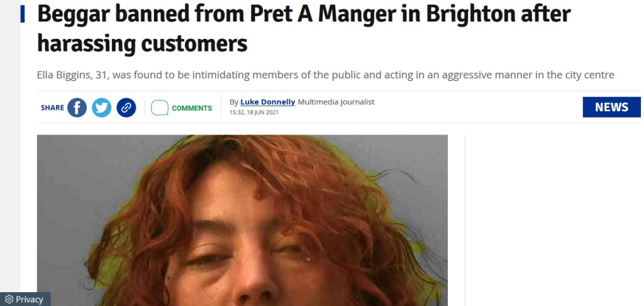Screen dimensions: 644x306
Task: Open comments via speech bubble icon
Action: coord(159,108)
